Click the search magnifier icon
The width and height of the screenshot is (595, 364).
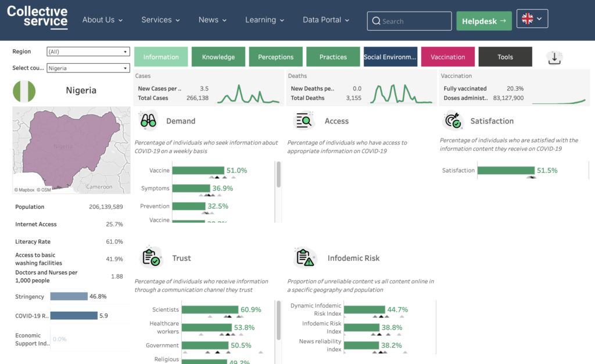pos(376,21)
